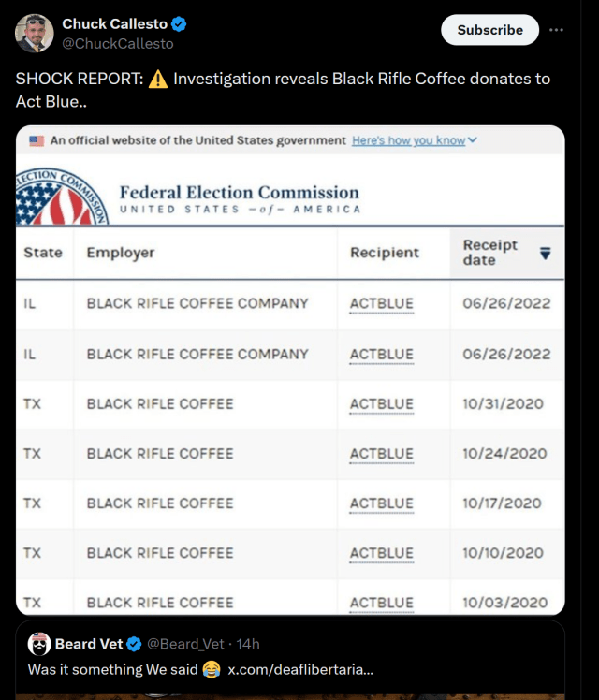Click Chuck Callesto's verified badge
The image size is (599, 700).
pos(179,24)
